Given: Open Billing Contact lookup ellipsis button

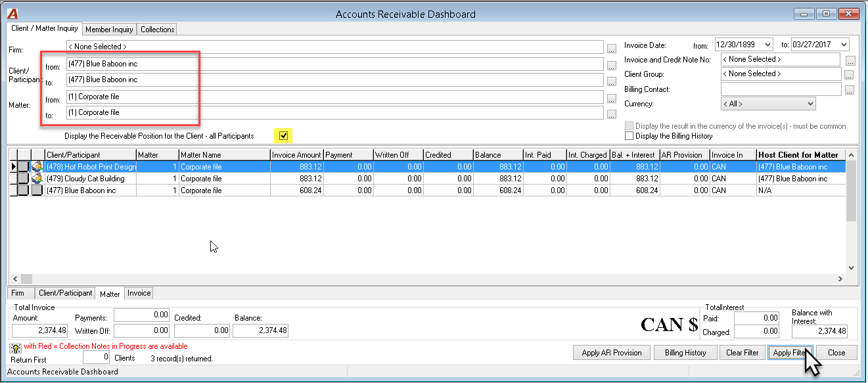Looking at the screenshot, I should pyautogui.click(x=850, y=90).
